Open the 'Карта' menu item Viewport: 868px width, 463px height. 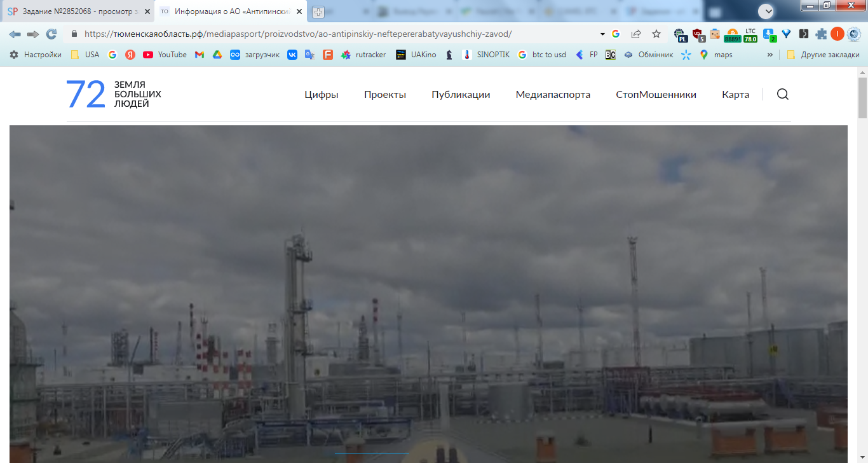tap(735, 95)
